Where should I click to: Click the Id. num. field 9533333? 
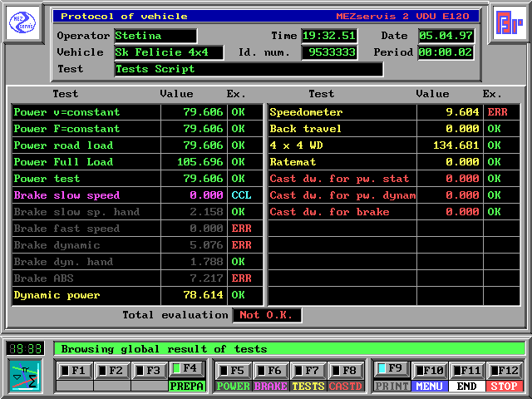329,52
